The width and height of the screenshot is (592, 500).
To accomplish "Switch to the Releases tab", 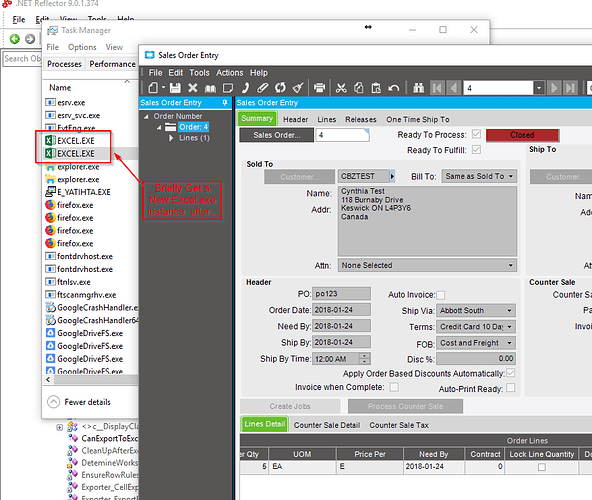I will (361, 120).
